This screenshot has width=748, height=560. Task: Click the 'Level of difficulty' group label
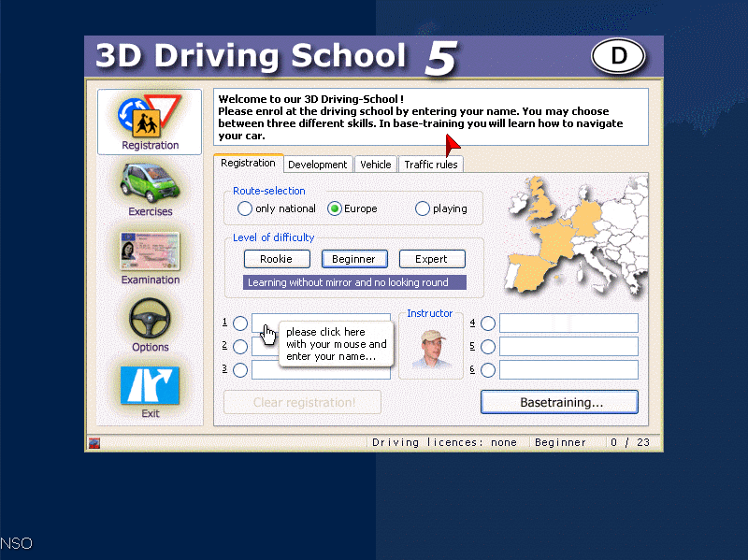click(273, 237)
